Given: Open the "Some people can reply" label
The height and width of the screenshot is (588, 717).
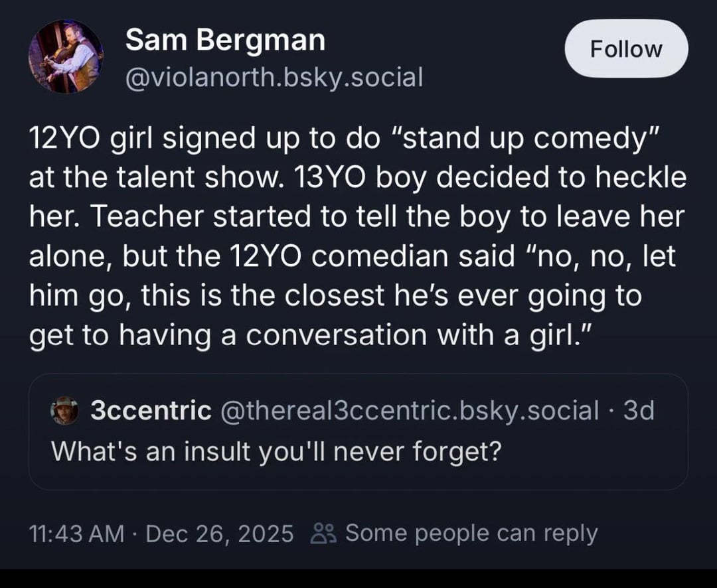Looking at the screenshot, I should [471, 533].
